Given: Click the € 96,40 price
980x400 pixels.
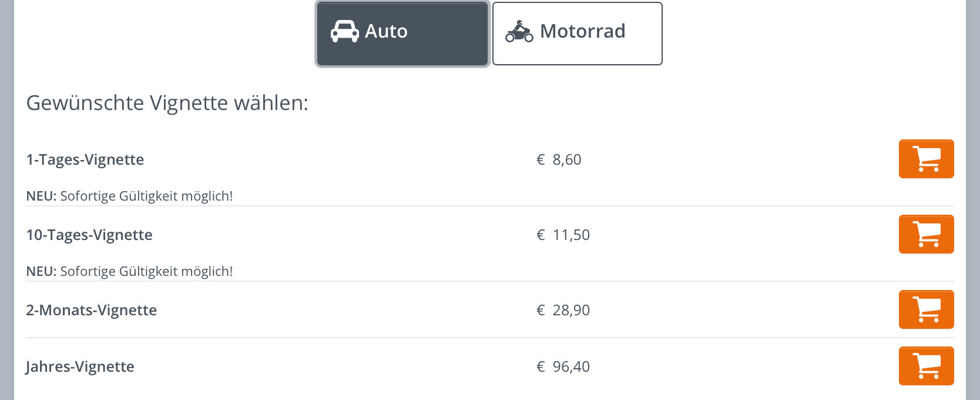Looking at the screenshot, I should click(x=563, y=366).
